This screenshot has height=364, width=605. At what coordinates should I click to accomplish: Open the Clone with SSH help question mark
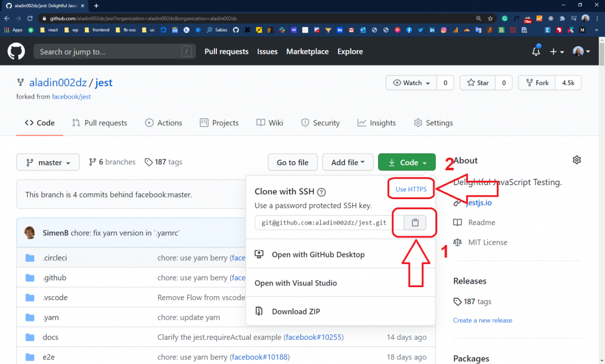(321, 191)
